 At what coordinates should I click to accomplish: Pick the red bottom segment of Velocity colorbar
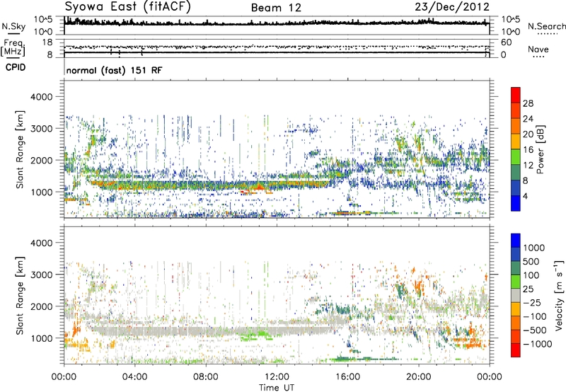click(516, 350)
